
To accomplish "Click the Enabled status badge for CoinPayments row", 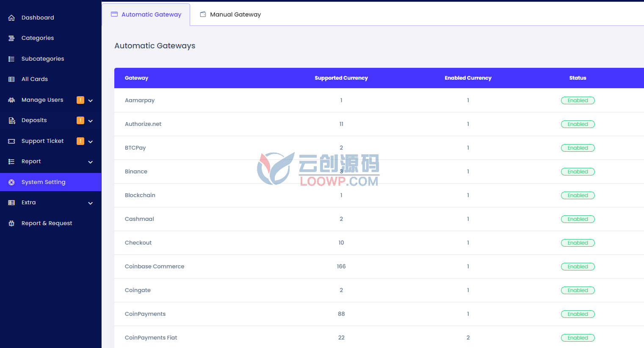I will [578, 314].
